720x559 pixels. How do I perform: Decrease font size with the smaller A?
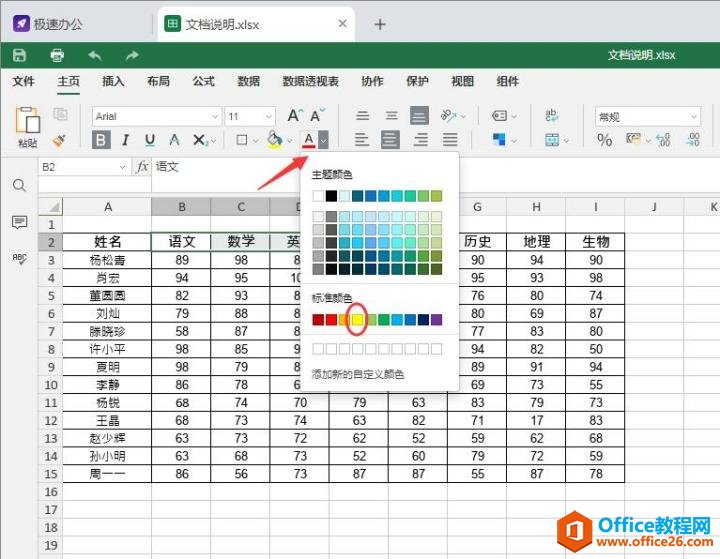pos(317,115)
